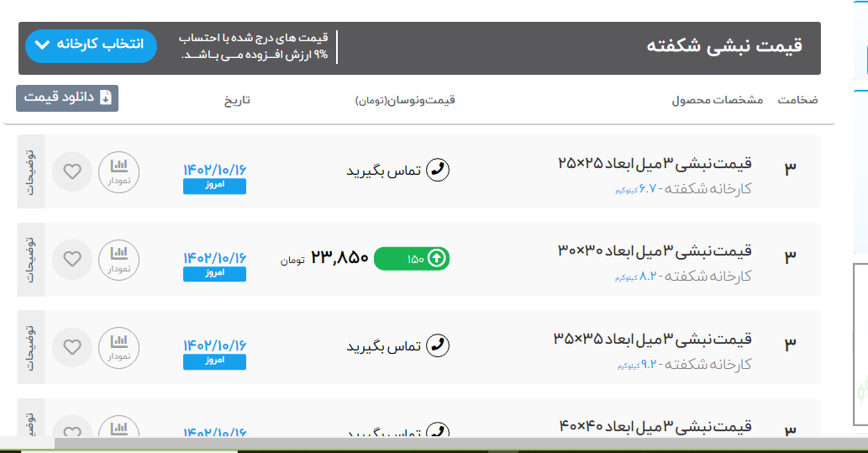The width and height of the screenshot is (868, 453).
Task: Click the دانلود قیمت download button
Action: 67,97
